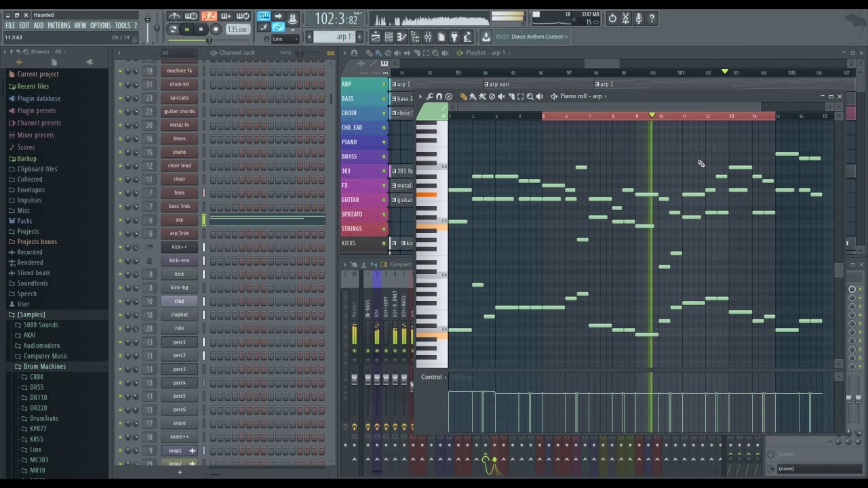Viewport: 868px width, 488px height.
Task: Select the kick-bg channel button
Action: [179, 287]
